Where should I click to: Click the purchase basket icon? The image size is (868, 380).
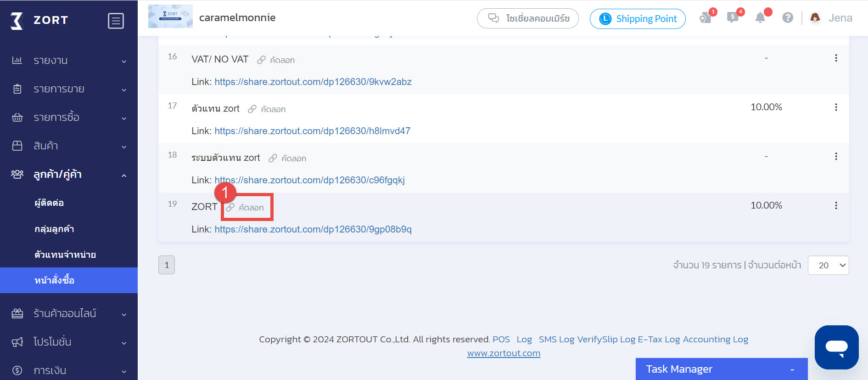click(17, 117)
